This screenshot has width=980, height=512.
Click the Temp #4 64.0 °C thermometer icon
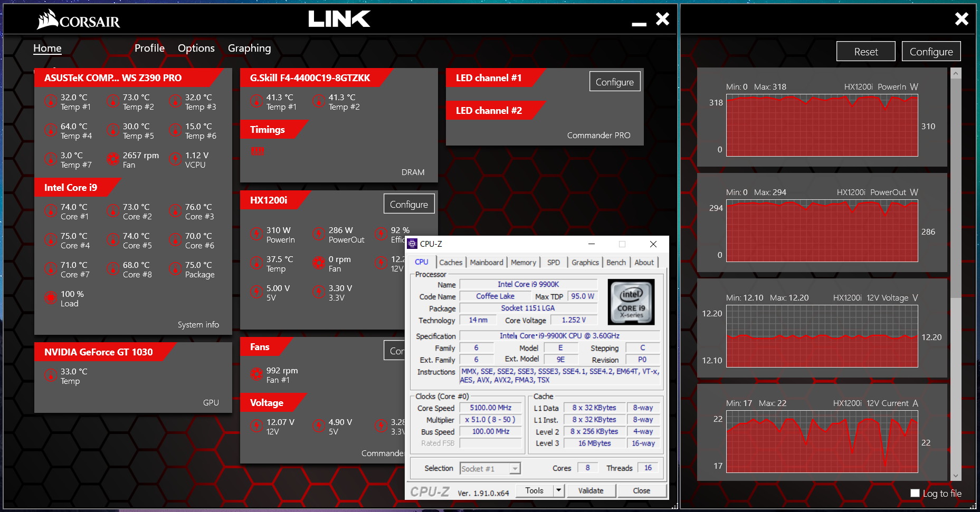tap(51, 130)
